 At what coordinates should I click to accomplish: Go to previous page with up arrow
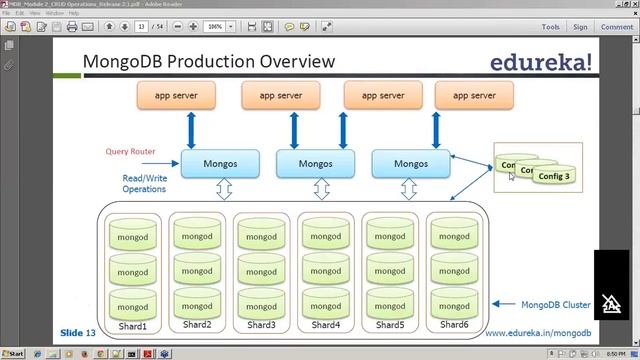109,27
